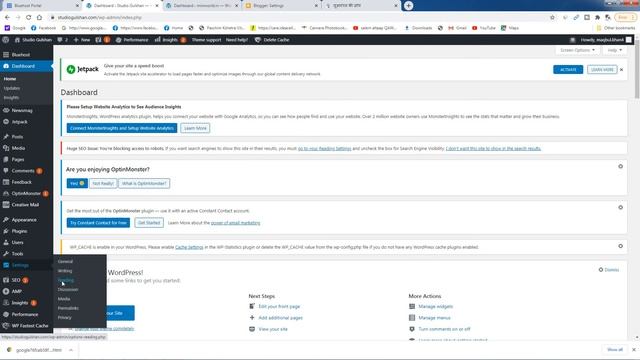Screen dimensions: 640x360
Task: Dismiss the Welcome to WordPress panel
Action: click(x=609, y=270)
